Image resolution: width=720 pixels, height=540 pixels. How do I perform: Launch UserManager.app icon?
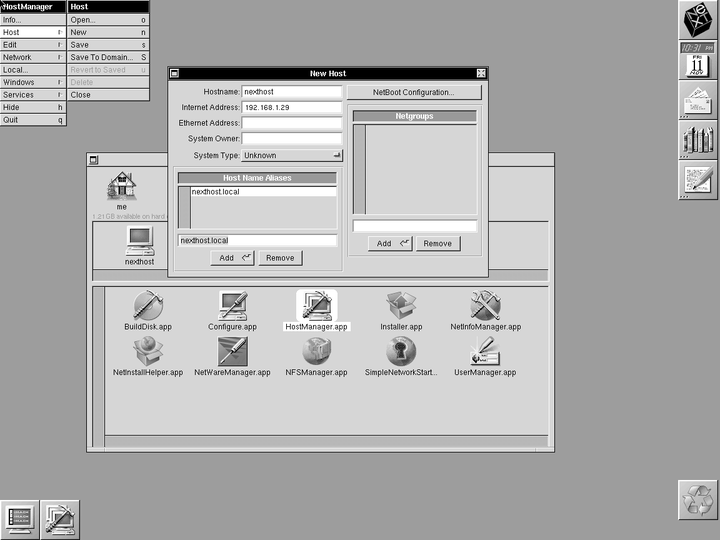tap(486, 351)
